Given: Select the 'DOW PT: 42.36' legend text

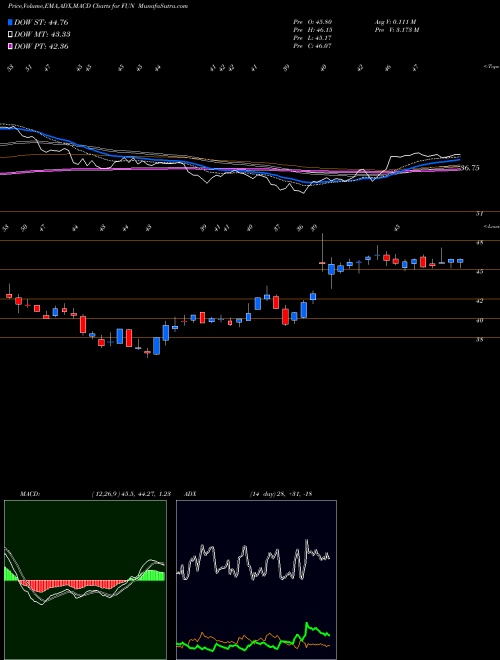Looking at the screenshot, I should [41, 47].
